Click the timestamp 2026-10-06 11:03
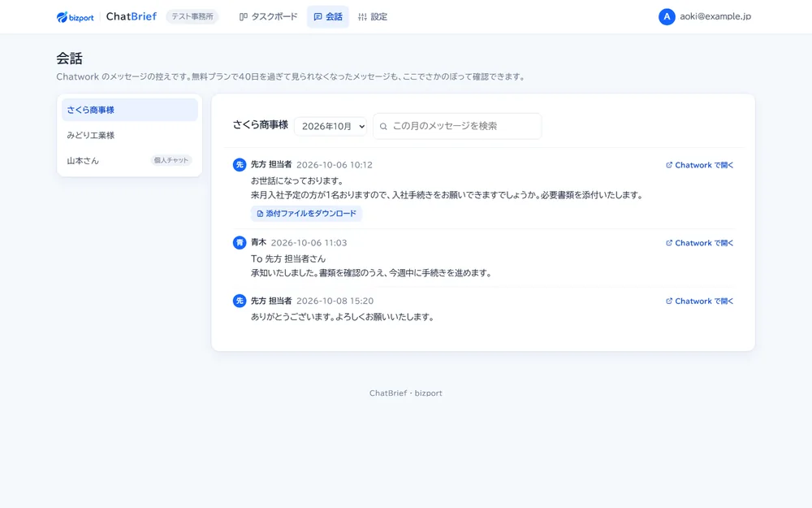The width and height of the screenshot is (812, 508). tap(309, 242)
